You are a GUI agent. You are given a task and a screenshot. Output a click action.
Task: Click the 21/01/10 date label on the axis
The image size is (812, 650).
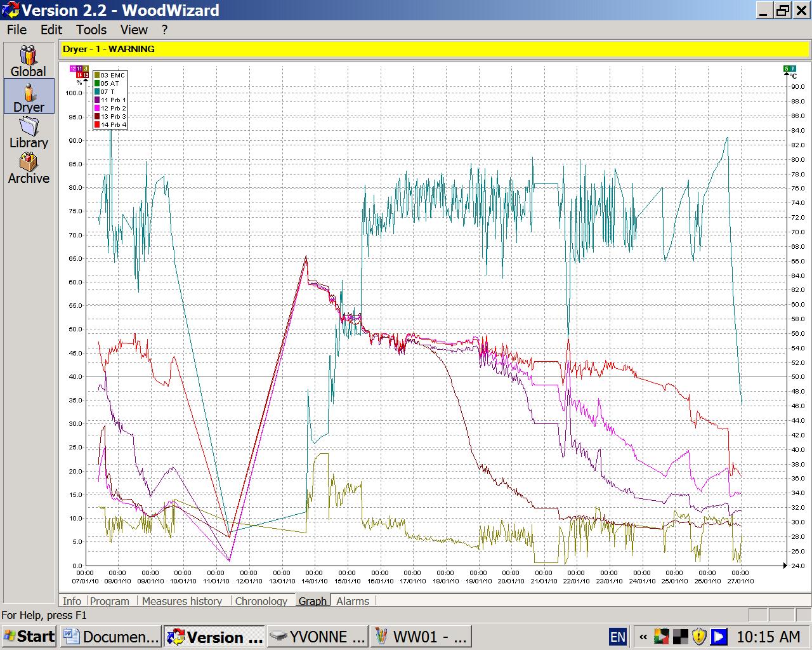pos(544,581)
